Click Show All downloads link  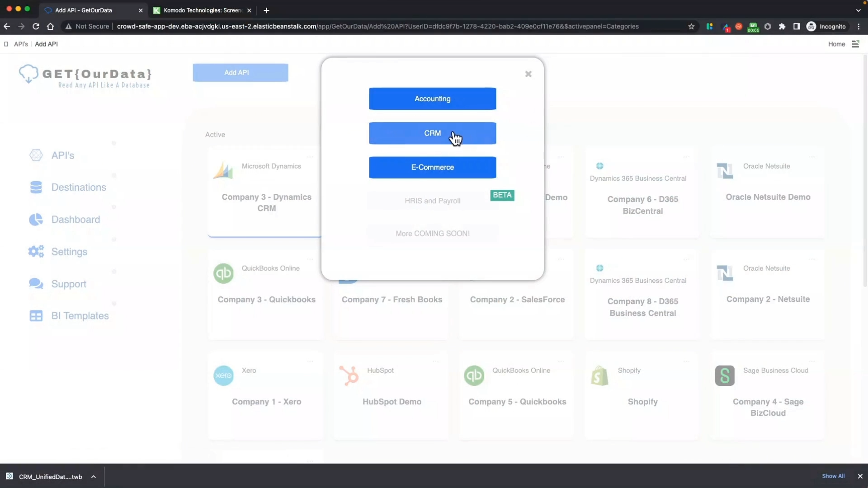[833, 476]
